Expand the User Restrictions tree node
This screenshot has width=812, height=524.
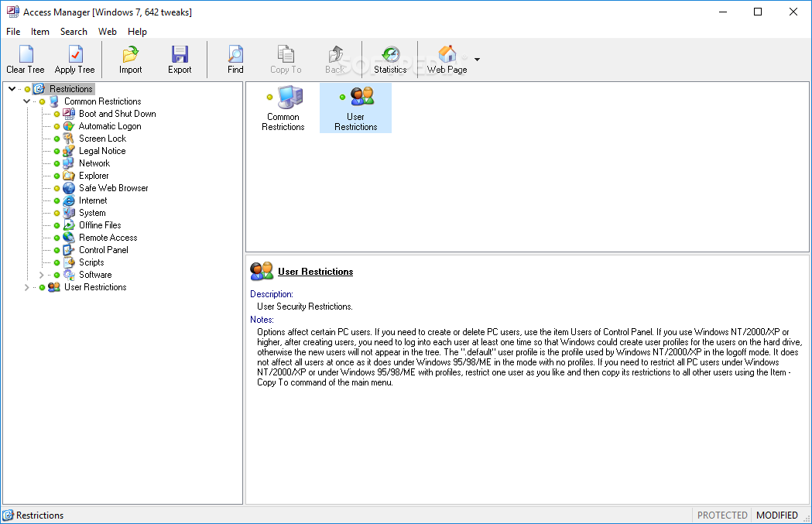click(26, 287)
